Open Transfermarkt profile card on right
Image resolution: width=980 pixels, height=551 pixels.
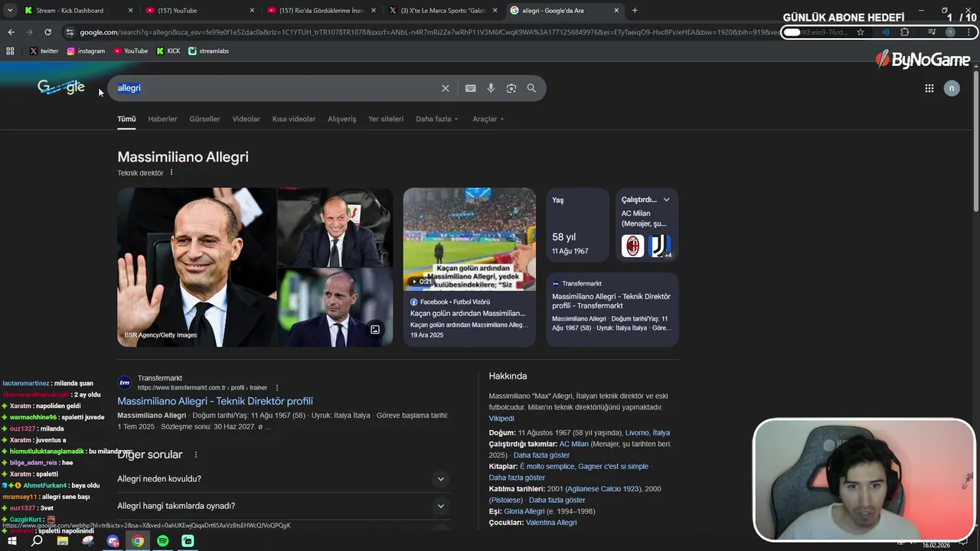coord(612,309)
